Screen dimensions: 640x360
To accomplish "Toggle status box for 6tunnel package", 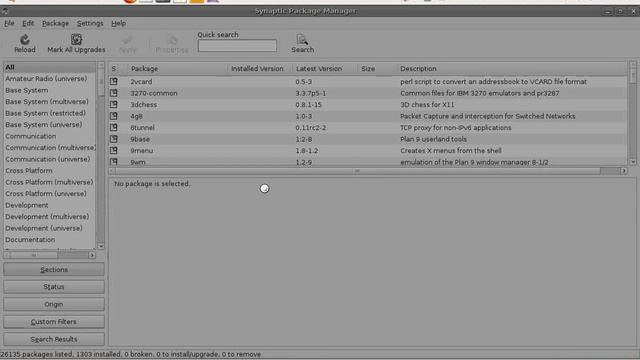I will (x=113, y=127).
